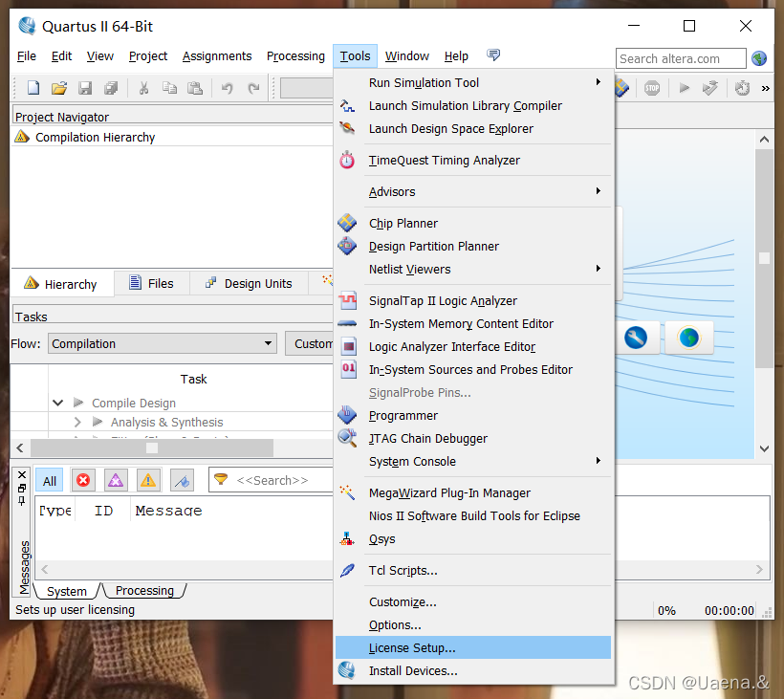Toggle the All messages filter button
This screenshot has width=784, height=699.
pyautogui.click(x=49, y=480)
